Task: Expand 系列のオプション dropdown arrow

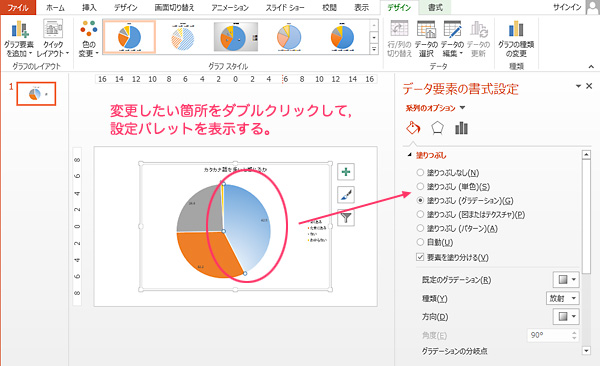Action: (462, 108)
